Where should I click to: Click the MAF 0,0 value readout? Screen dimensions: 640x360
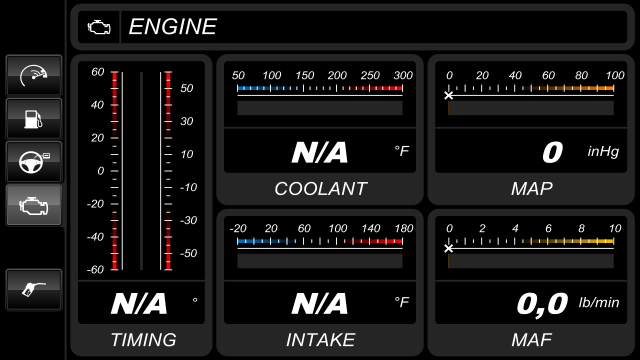[542, 304]
